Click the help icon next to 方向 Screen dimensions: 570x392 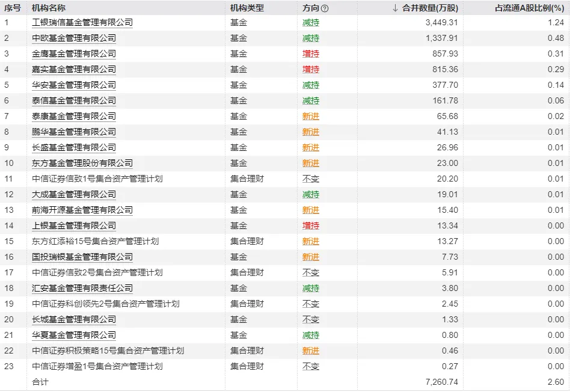pos(325,8)
